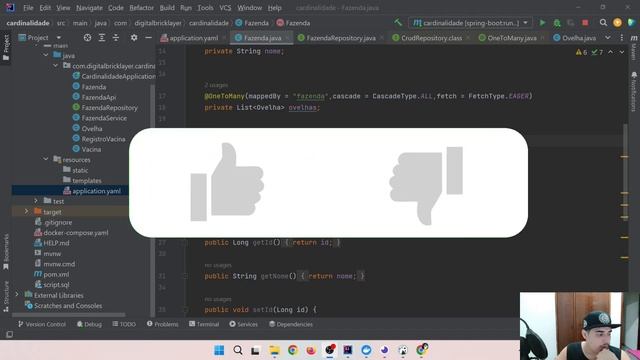Show hidden editor tabs chevron

click(608, 38)
